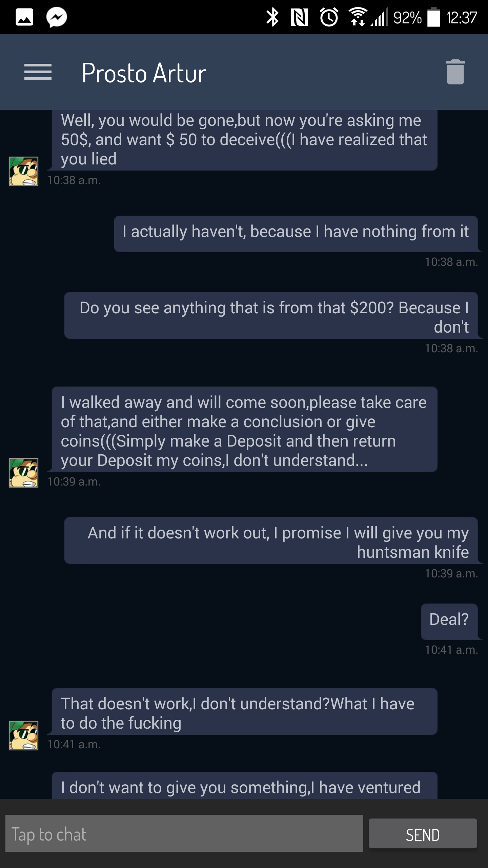Screen dimensions: 488x868
Task: Tap avatar beside the 10:39 a.m. message
Action: pos(23,473)
